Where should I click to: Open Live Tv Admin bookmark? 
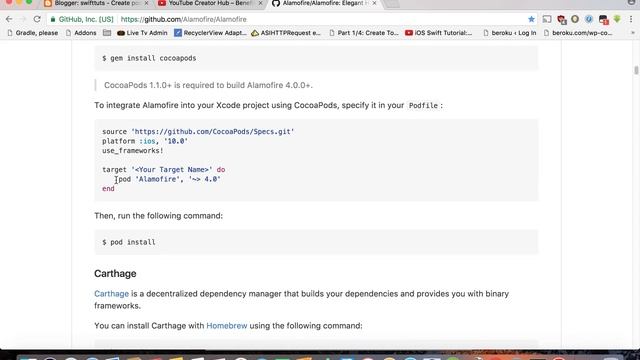[x=142, y=33]
